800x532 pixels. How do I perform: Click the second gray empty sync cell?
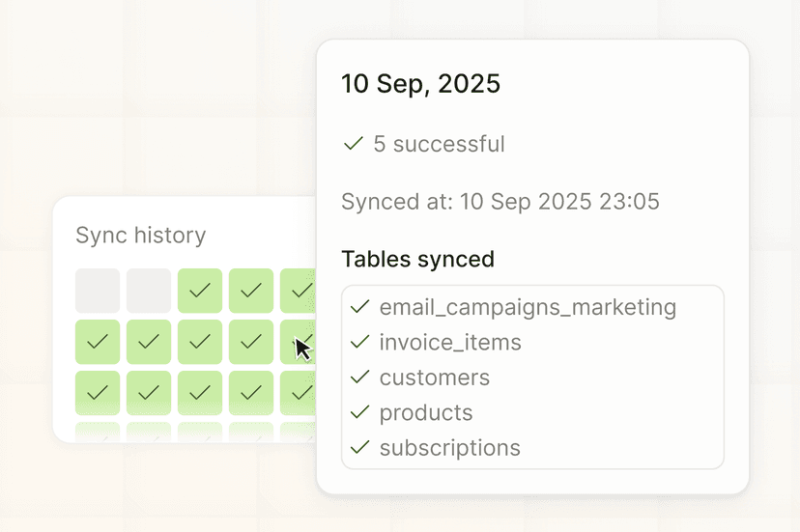tap(149, 291)
